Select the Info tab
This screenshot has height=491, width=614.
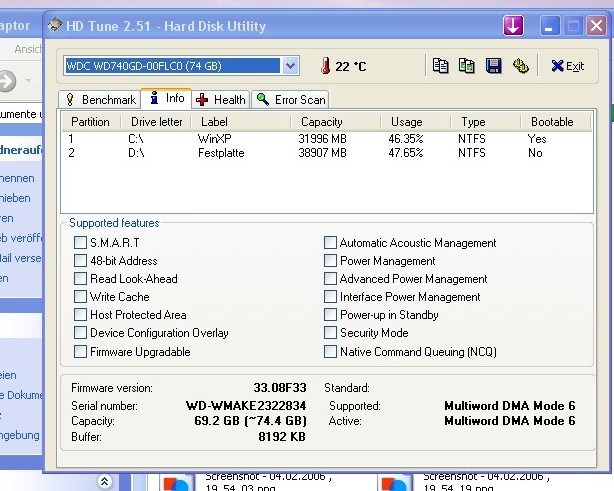166,98
